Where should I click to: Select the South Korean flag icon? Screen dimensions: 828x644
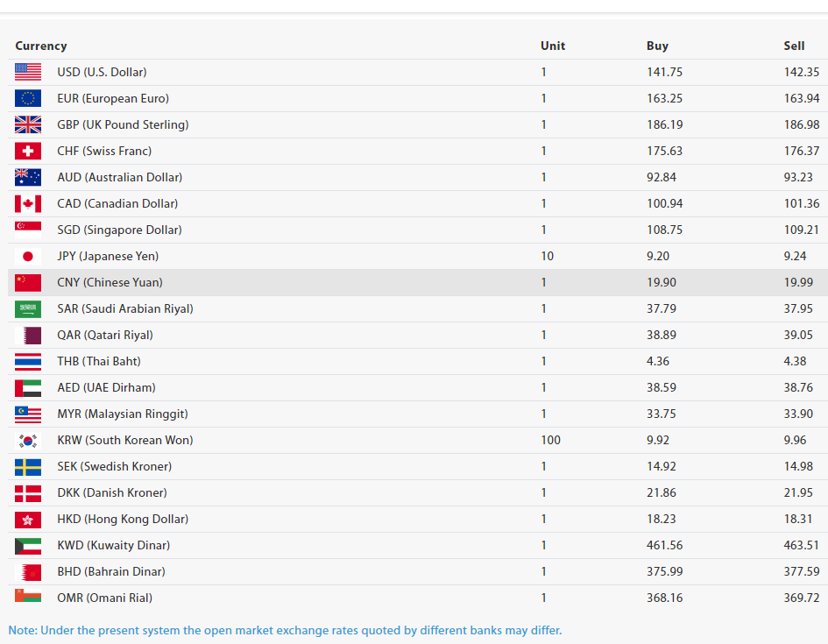(x=28, y=440)
